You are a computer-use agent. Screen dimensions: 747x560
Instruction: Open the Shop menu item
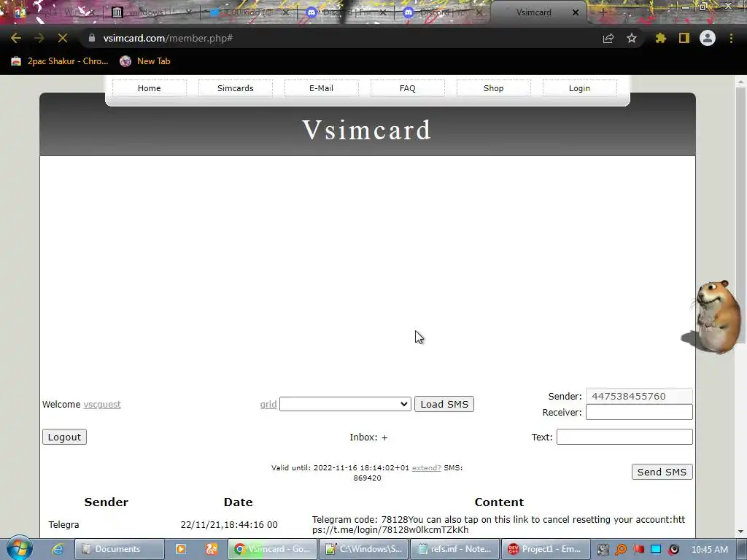tap(494, 88)
